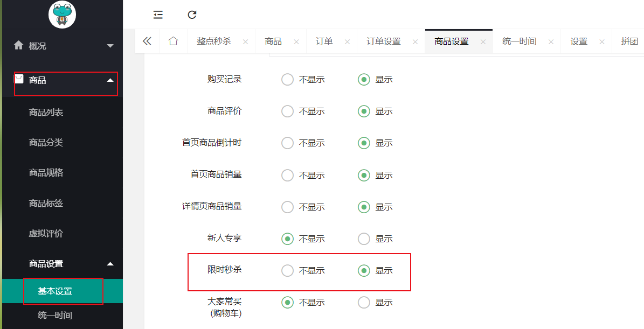644x329 pixels.
Task: Click the house icon beside 概况
Action: [18, 45]
